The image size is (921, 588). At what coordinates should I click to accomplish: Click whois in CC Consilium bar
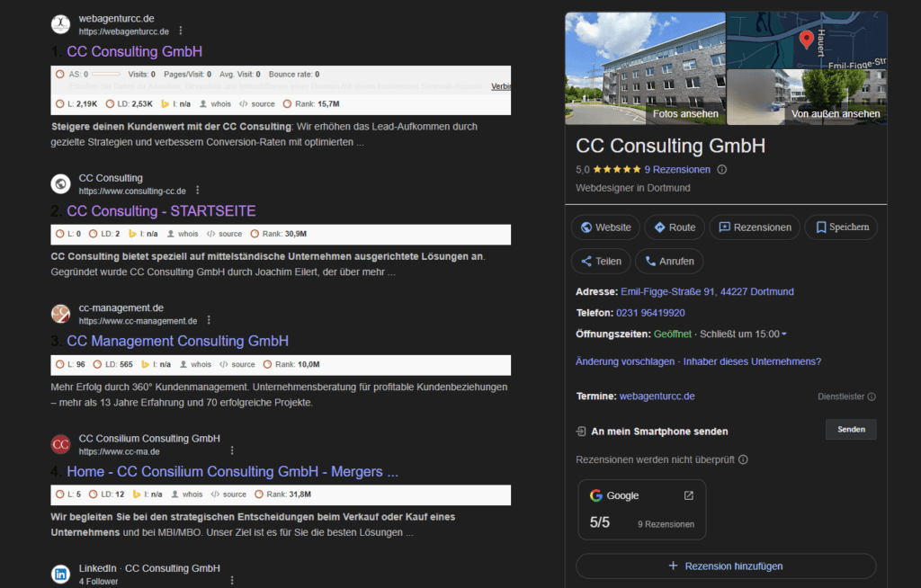coord(187,494)
